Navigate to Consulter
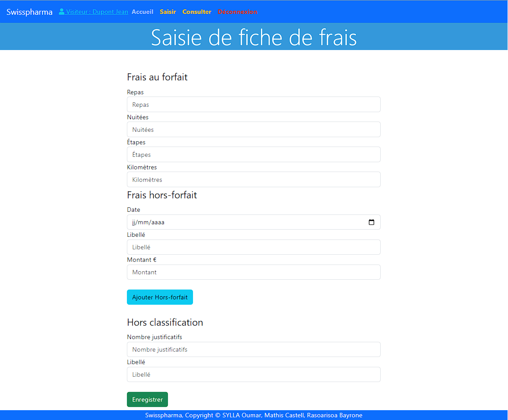The height and width of the screenshot is (420, 508). 197,12
